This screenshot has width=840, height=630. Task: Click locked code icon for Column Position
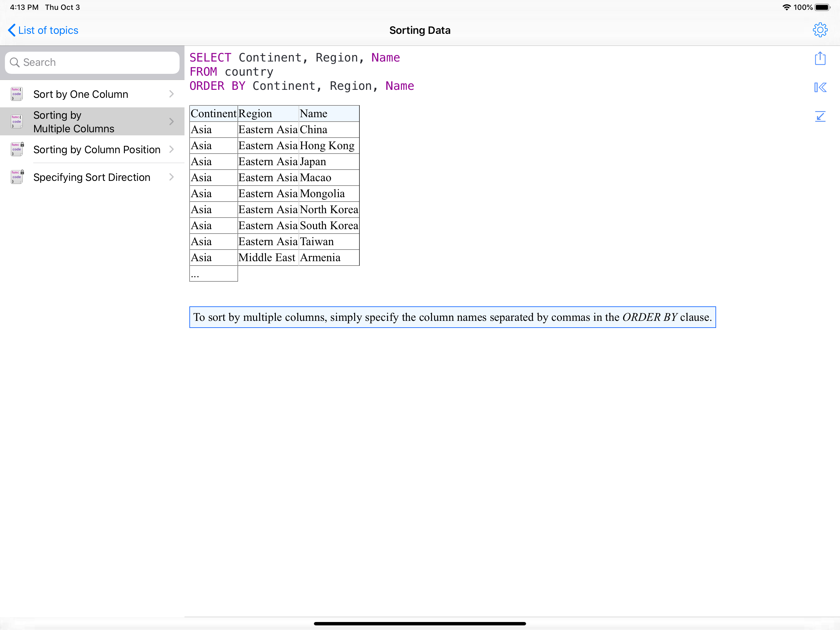pos(17,149)
